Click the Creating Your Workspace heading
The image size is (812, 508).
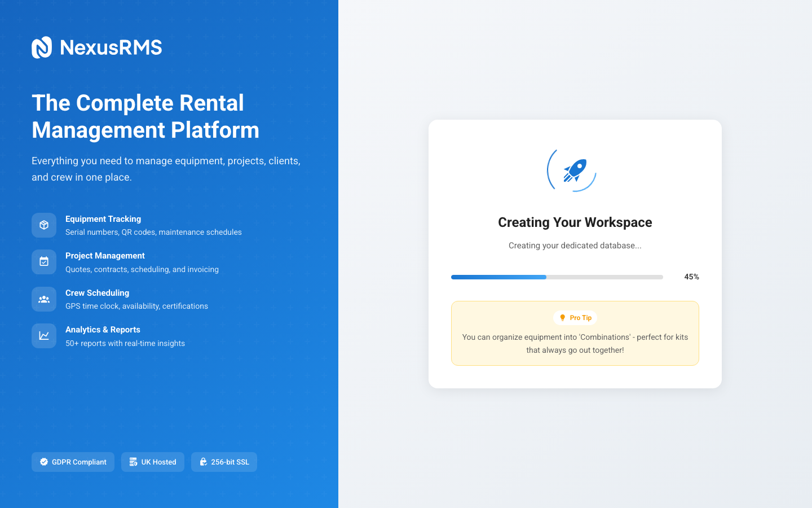pyautogui.click(x=575, y=222)
